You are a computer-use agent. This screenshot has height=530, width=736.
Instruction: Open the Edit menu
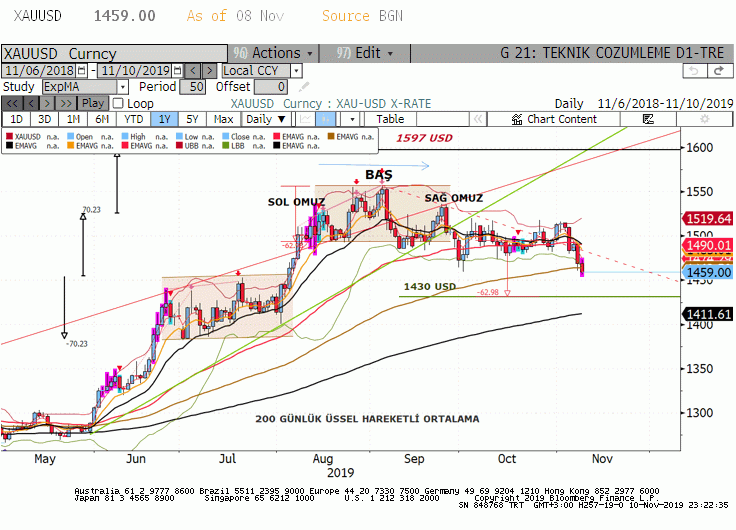365,53
